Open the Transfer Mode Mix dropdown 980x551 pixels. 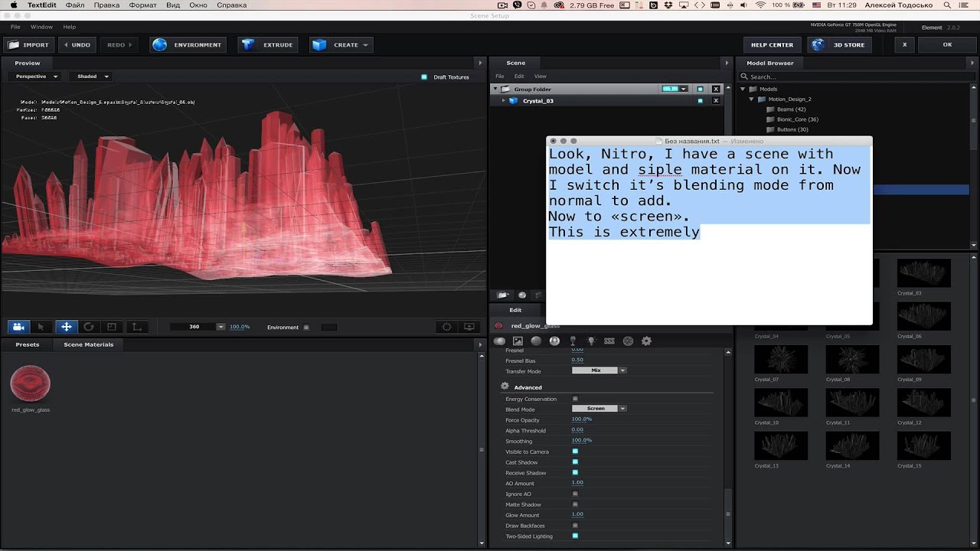[x=599, y=370]
